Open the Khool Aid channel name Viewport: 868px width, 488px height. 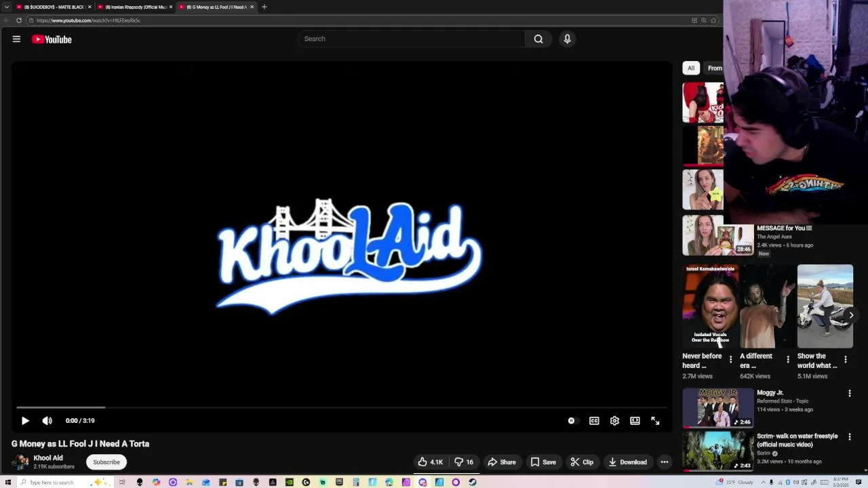coord(48,457)
